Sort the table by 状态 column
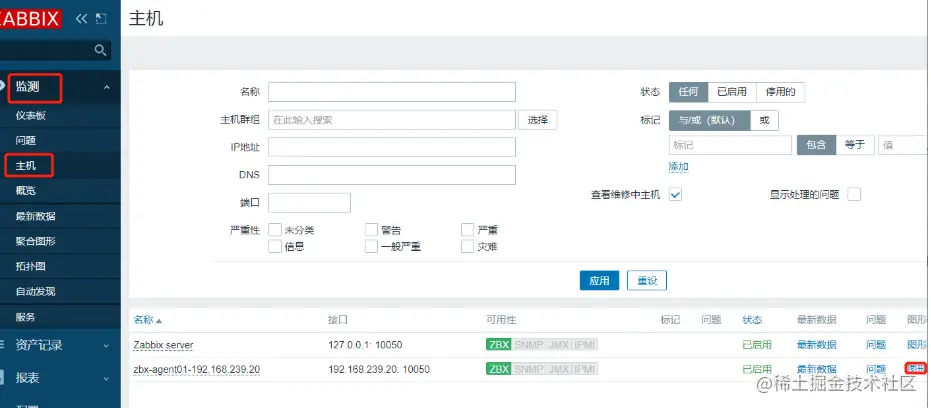 point(752,320)
